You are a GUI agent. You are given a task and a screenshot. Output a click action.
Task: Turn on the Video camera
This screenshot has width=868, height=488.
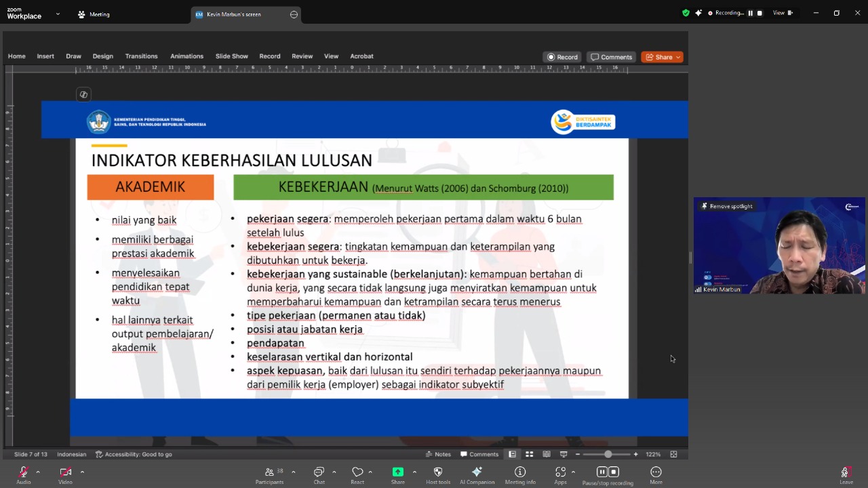(x=65, y=472)
